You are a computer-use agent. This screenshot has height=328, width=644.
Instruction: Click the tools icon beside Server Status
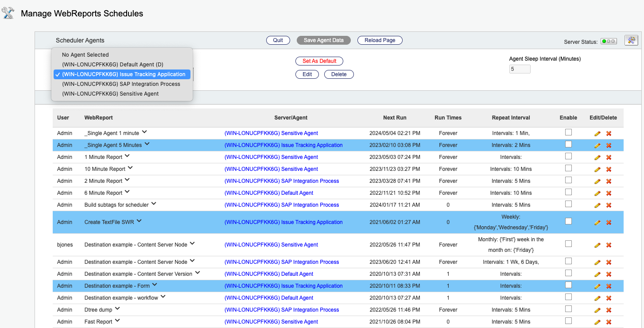tap(631, 40)
